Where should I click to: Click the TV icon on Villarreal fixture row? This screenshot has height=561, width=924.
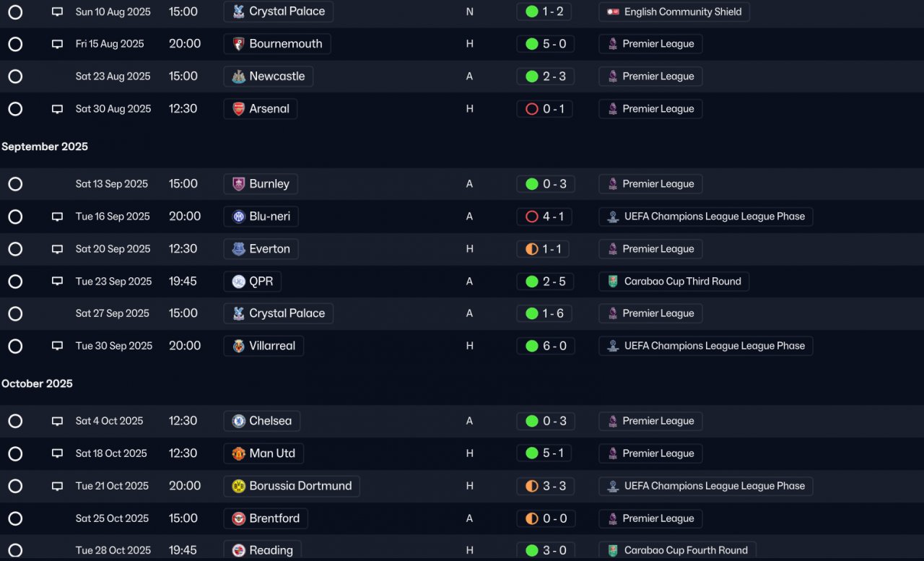57,346
